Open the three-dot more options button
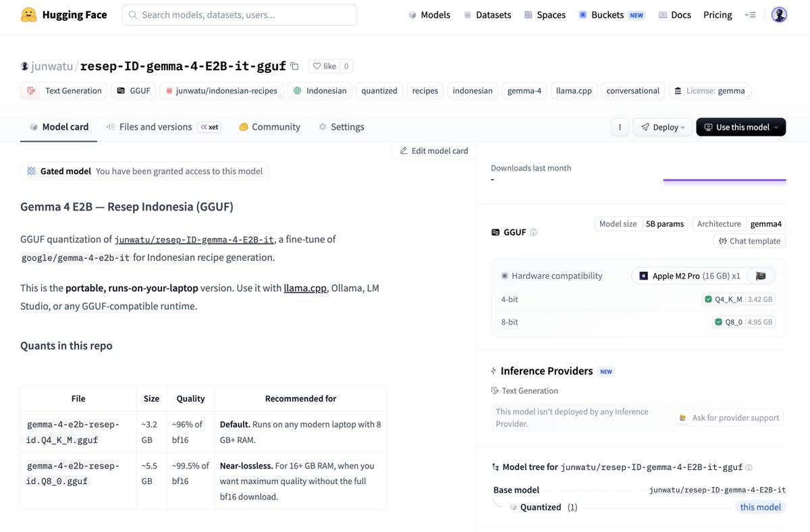The height and width of the screenshot is (532, 810). pyautogui.click(x=620, y=127)
